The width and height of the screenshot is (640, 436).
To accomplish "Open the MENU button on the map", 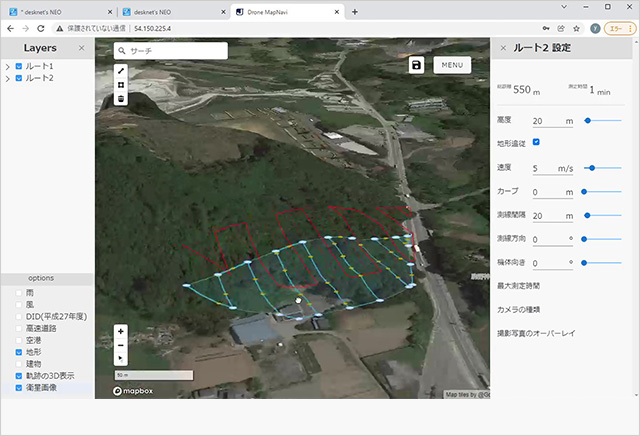I will point(452,65).
